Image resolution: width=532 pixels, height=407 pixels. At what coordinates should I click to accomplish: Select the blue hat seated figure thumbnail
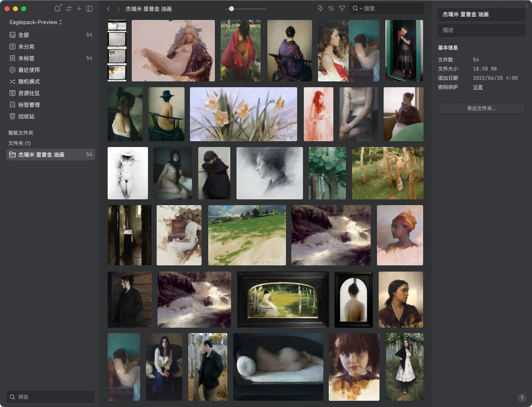tap(166, 114)
